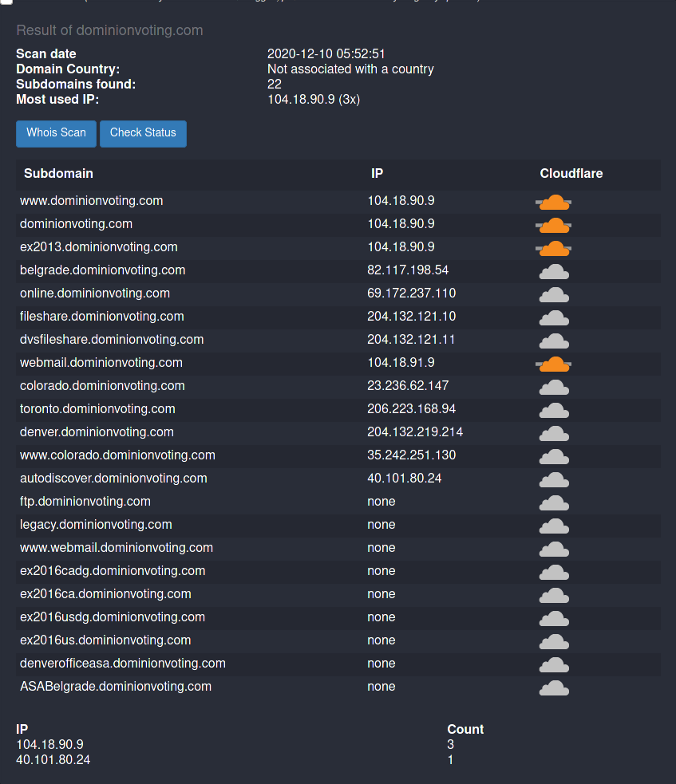Click the fileshare.dominionvoting.com subdomain name

coord(102,316)
